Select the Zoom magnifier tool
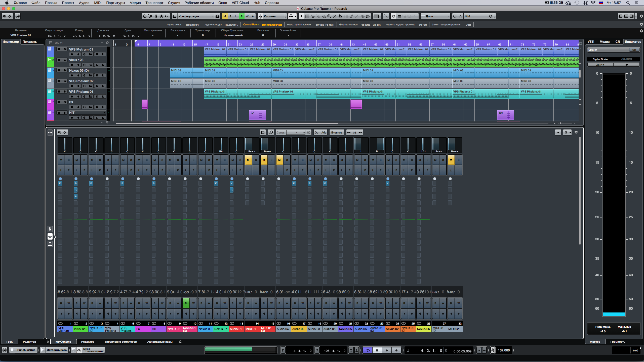The image size is (644, 362). tap(329, 16)
